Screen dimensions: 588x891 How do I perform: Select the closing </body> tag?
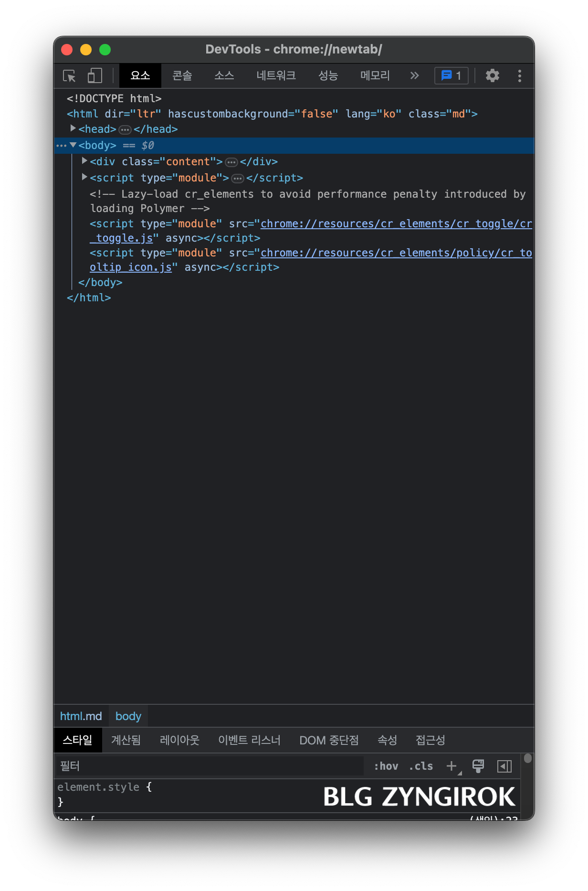pos(100,282)
